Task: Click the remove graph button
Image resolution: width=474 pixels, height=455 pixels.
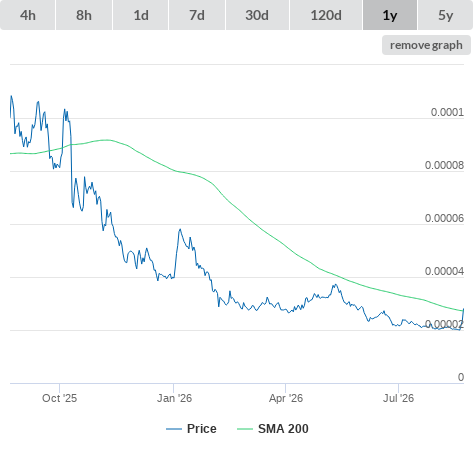Action: pos(426,45)
